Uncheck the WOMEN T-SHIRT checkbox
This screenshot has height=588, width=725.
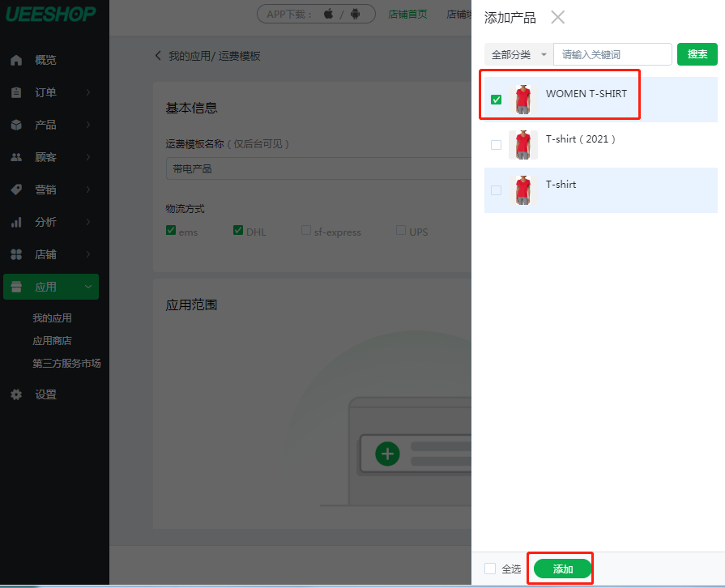point(496,100)
